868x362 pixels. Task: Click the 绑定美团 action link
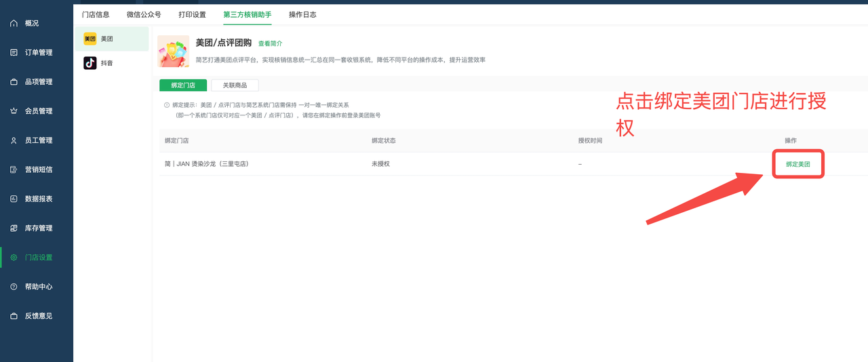(x=797, y=164)
